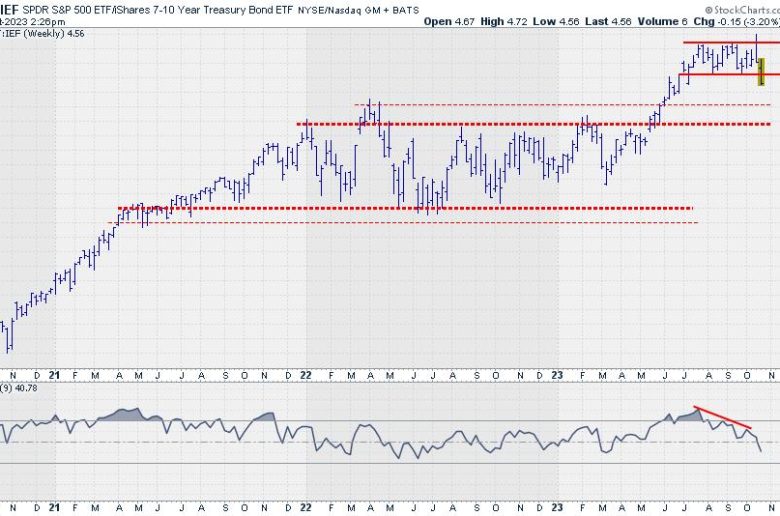
Task: Click year '23' on the bottom indicator axis
Action: pyautogui.click(x=557, y=508)
